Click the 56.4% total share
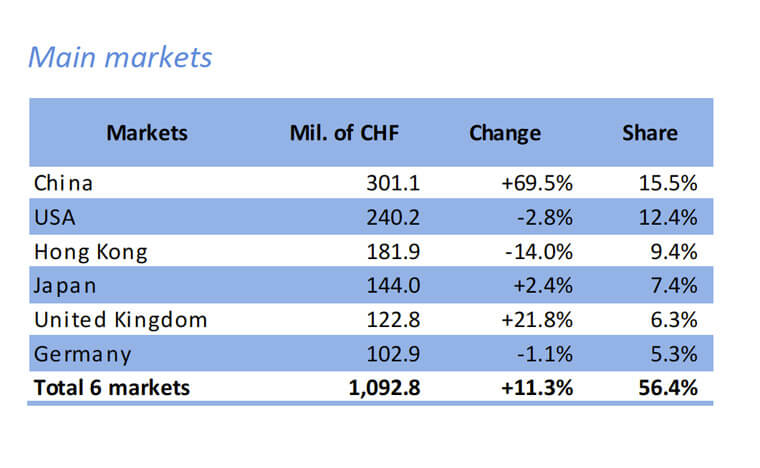Image resolution: width=760 pixels, height=468 pixels. pyautogui.click(x=667, y=388)
